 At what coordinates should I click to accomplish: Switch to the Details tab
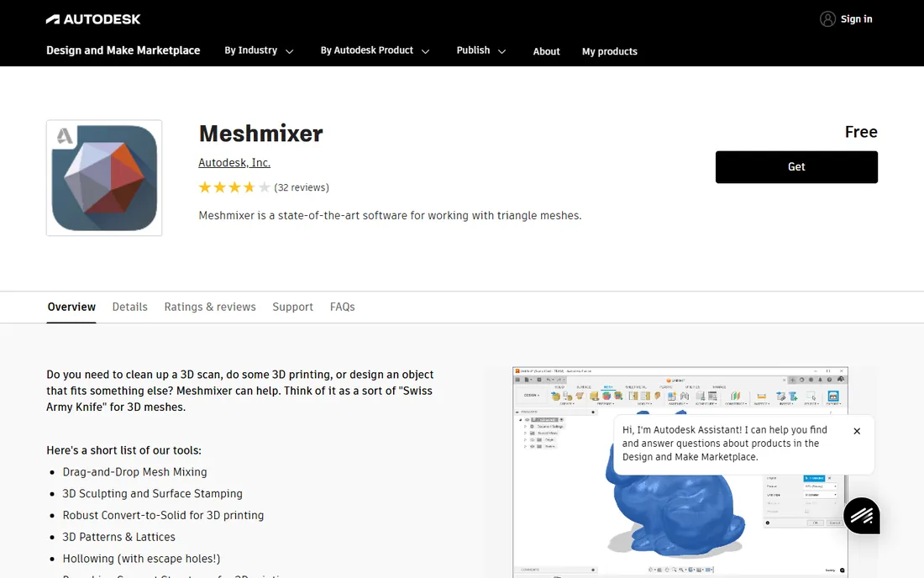tap(129, 307)
